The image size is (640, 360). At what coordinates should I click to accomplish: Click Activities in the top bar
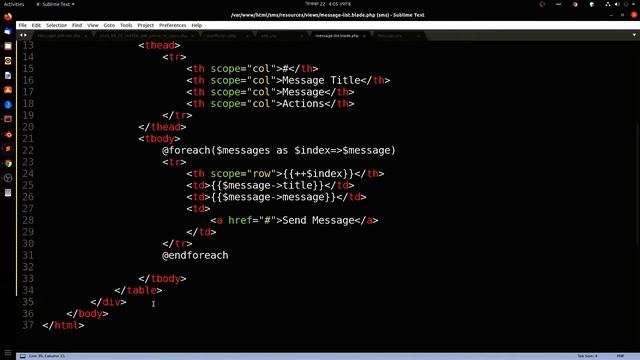click(13, 4)
